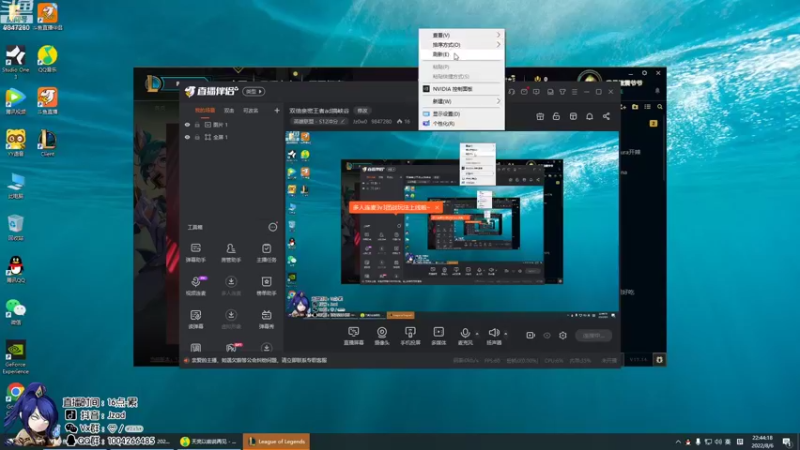
Task: Close the orange multi-player PK notification banner
Action: [x=437, y=208]
